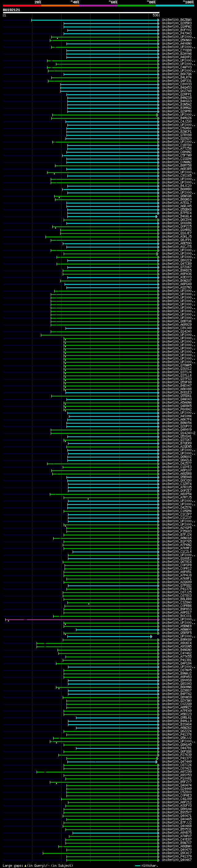Click the Large gaps legend text

(13, 865)
